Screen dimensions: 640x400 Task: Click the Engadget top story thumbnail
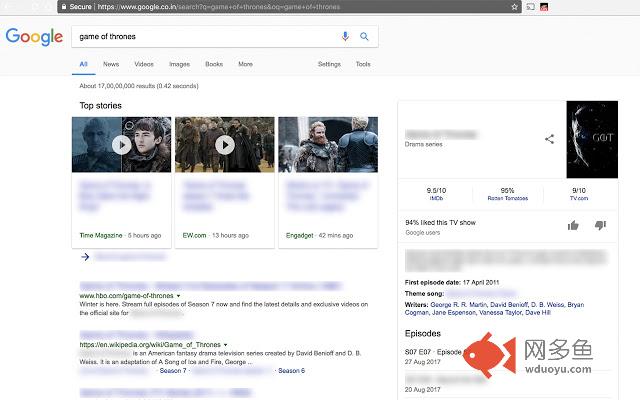click(x=328, y=144)
